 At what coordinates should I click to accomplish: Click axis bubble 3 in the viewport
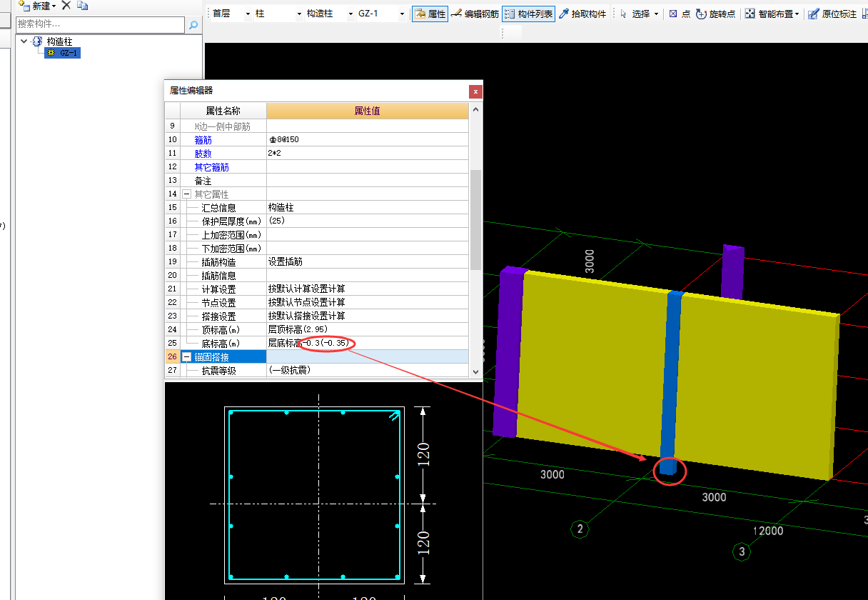coord(742,551)
